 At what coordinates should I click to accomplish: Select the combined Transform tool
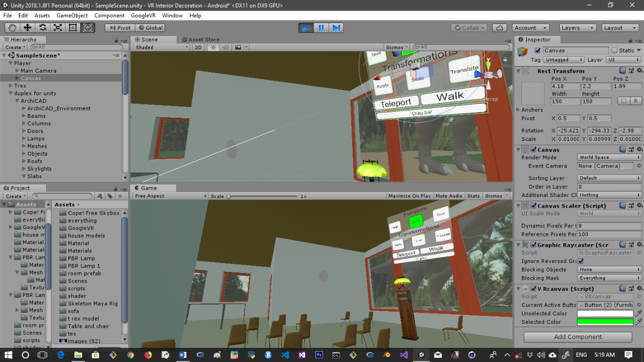[x=88, y=28]
